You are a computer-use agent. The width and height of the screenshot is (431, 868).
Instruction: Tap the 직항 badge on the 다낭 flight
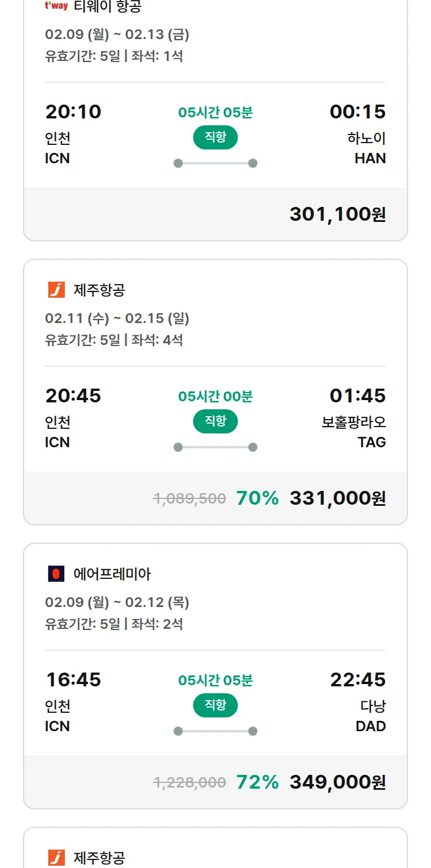click(215, 706)
